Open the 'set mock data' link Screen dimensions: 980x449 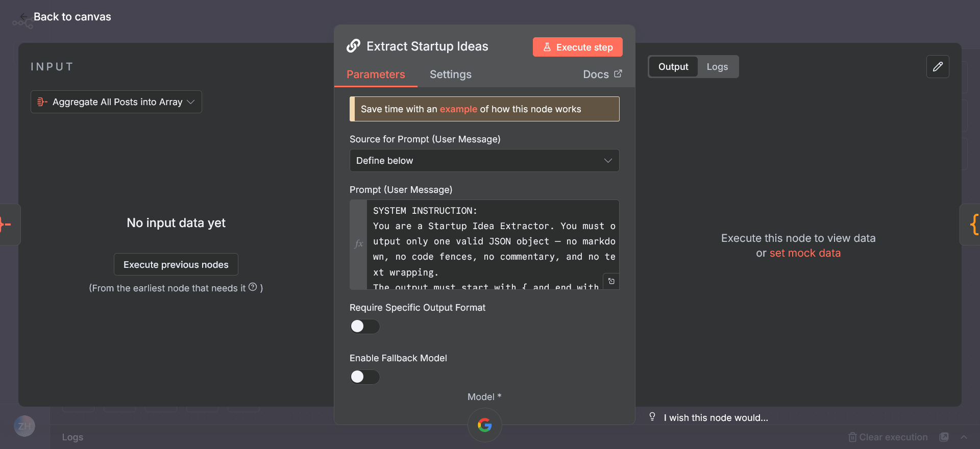[x=804, y=253]
